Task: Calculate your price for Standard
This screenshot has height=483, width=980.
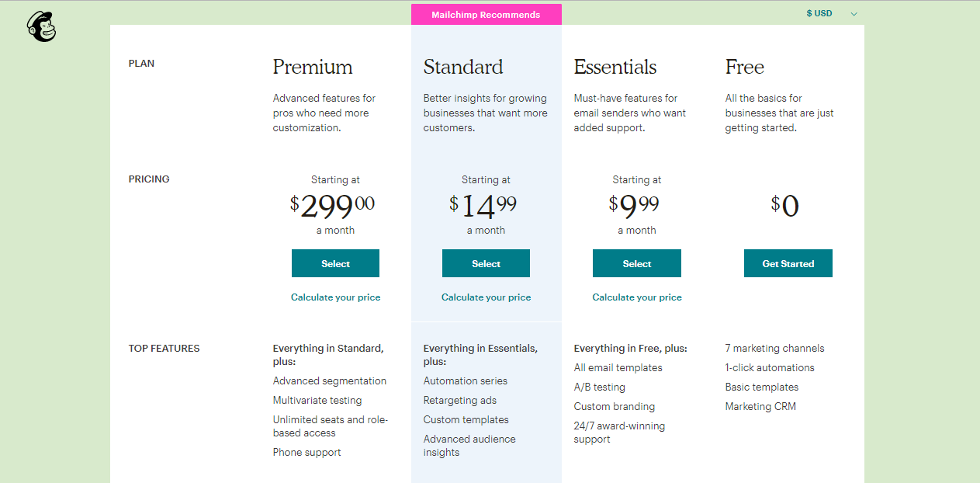Action: coord(486,297)
